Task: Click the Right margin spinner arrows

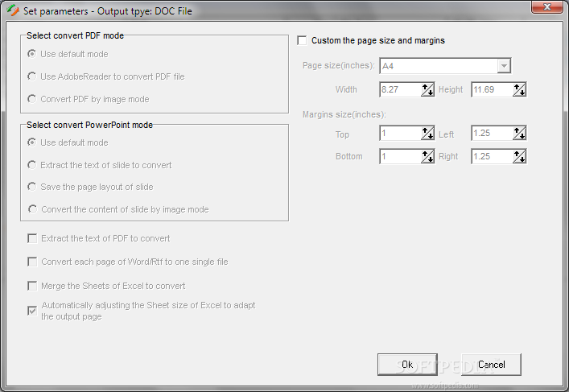Action: [x=520, y=156]
